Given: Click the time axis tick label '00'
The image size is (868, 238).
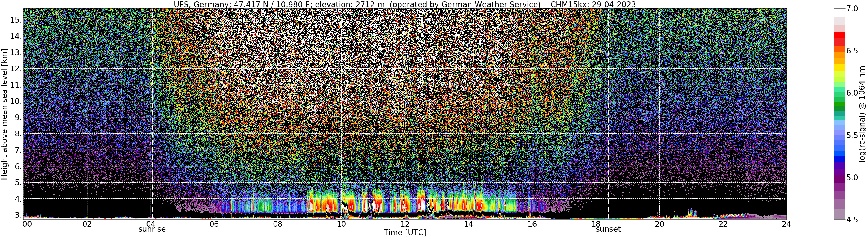Looking at the screenshot, I should (x=27, y=224).
